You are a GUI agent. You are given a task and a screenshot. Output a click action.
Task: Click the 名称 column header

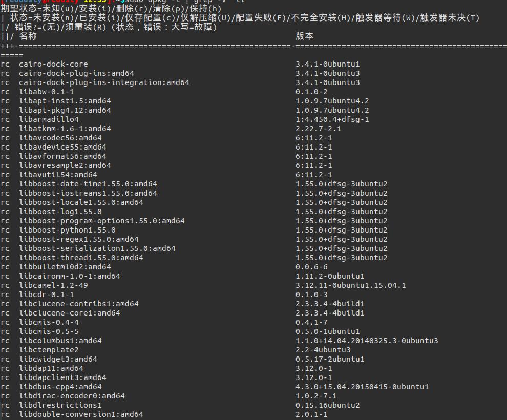(x=28, y=36)
